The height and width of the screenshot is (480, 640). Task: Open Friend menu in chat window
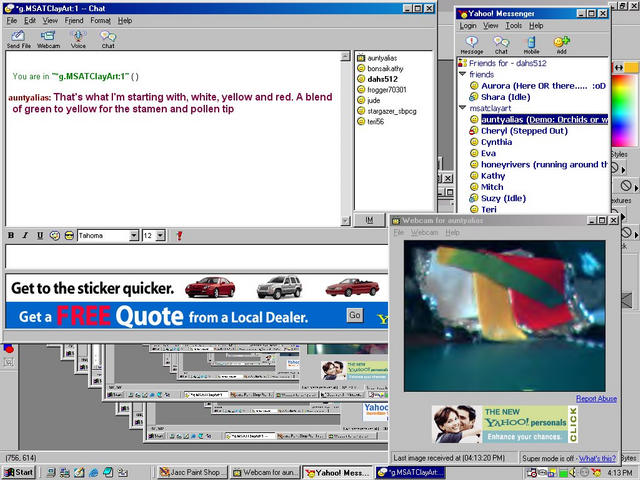tap(74, 20)
